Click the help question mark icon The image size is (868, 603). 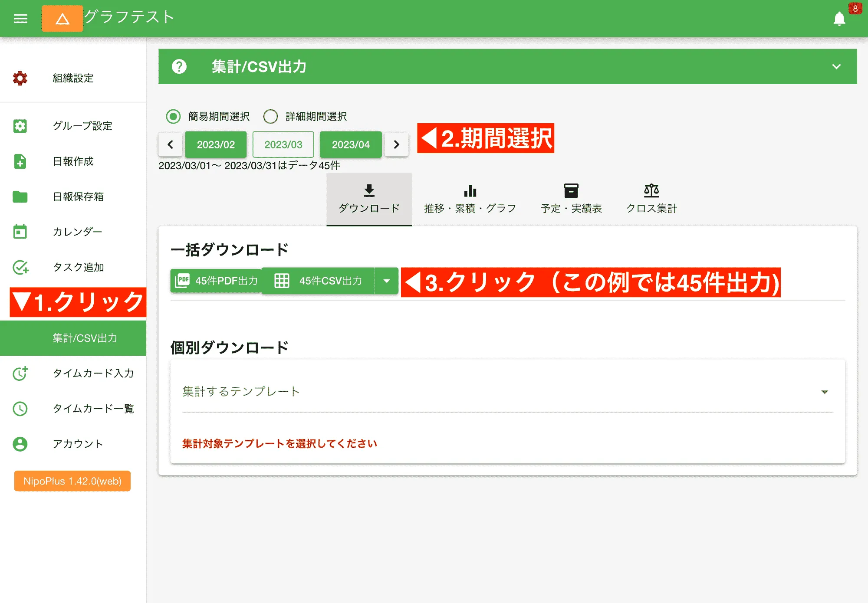tap(179, 67)
